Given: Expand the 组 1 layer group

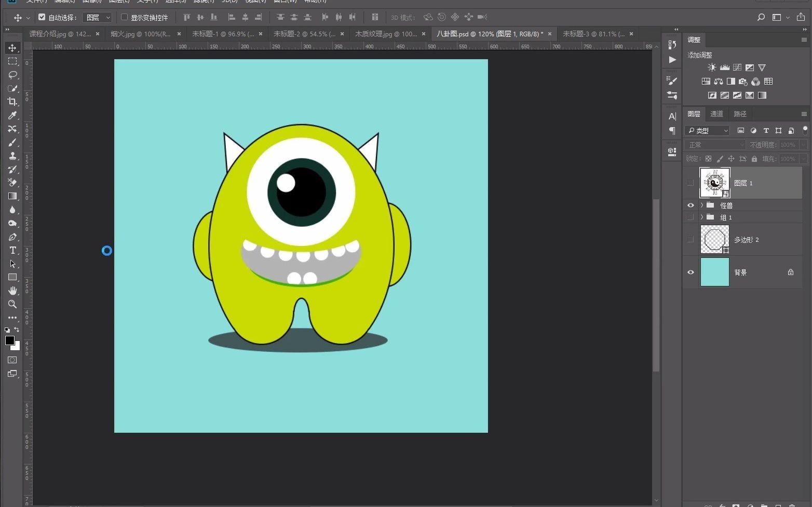Looking at the screenshot, I should point(702,217).
